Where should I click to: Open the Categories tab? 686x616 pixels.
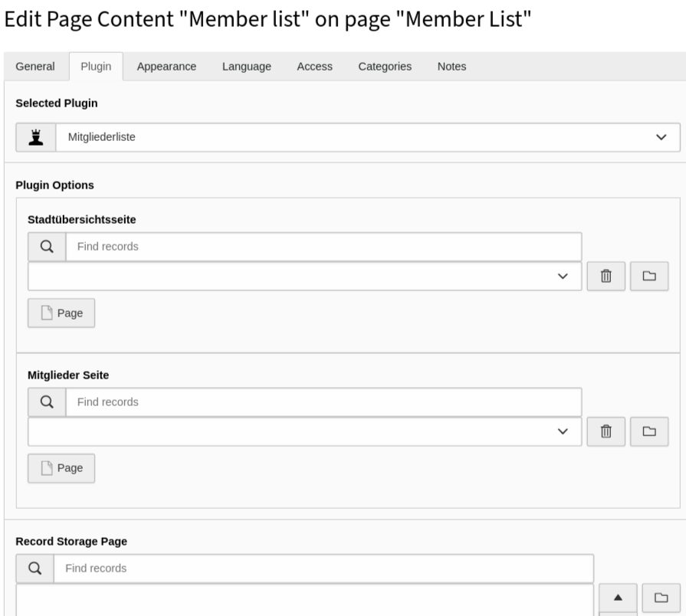[385, 67]
